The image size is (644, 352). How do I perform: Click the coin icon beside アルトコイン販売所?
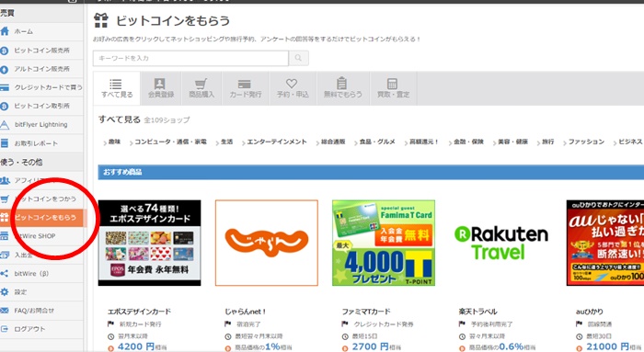coord(5,69)
